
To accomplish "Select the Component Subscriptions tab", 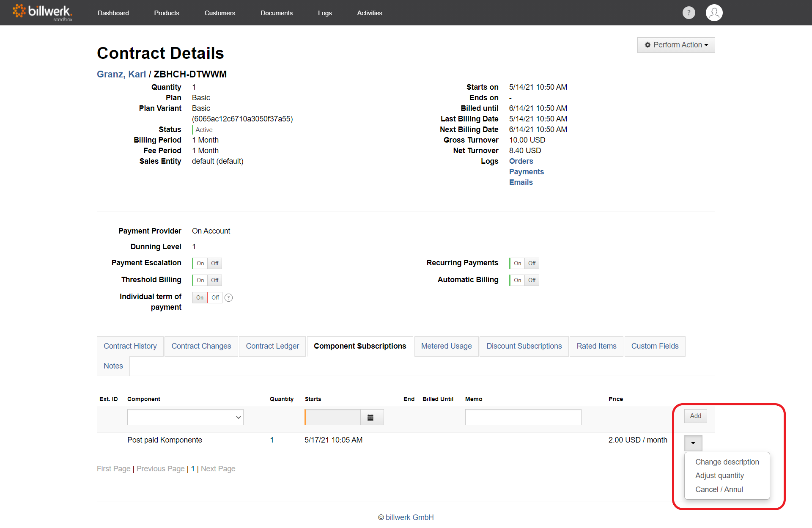I will click(360, 346).
